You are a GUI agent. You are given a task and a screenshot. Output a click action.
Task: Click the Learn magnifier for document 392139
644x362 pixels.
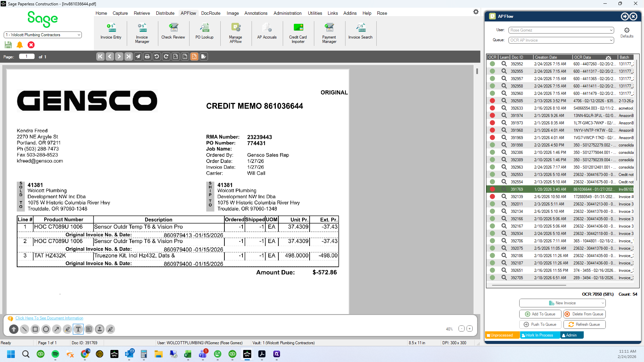pyautogui.click(x=504, y=197)
